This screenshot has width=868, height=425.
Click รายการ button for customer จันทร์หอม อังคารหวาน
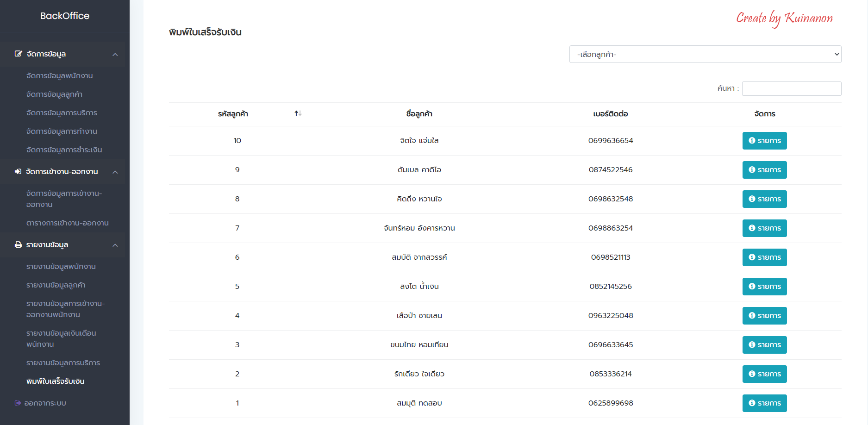pyautogui.click(x=764, y=228)
